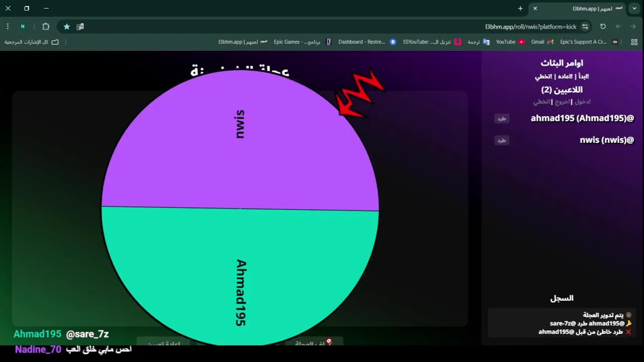Screen dimensions: 644x362
Task: Open the Extensions puzzle icon
Action: pyautogui.click(x=46, y=26)
